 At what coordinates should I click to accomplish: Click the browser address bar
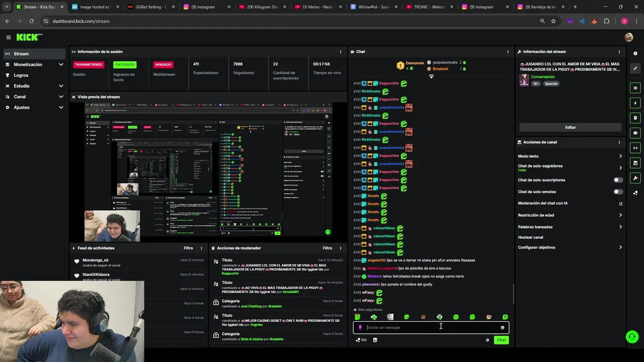pos(292,21)
